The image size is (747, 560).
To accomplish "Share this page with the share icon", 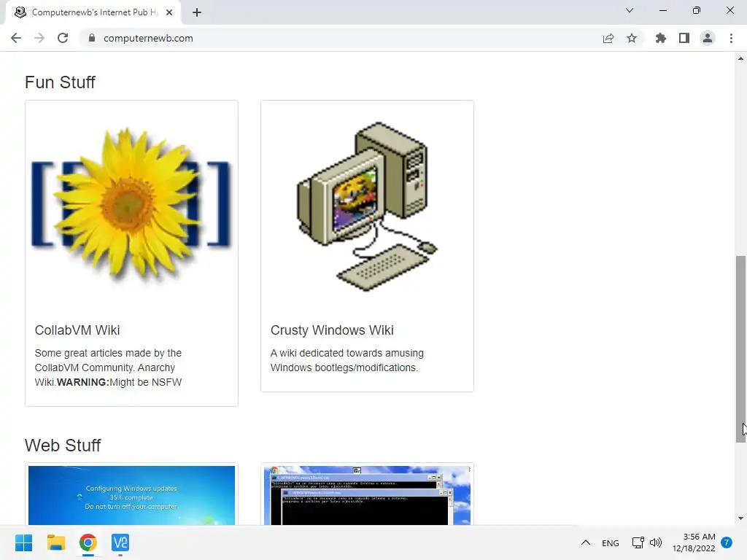I will point(608,38).
